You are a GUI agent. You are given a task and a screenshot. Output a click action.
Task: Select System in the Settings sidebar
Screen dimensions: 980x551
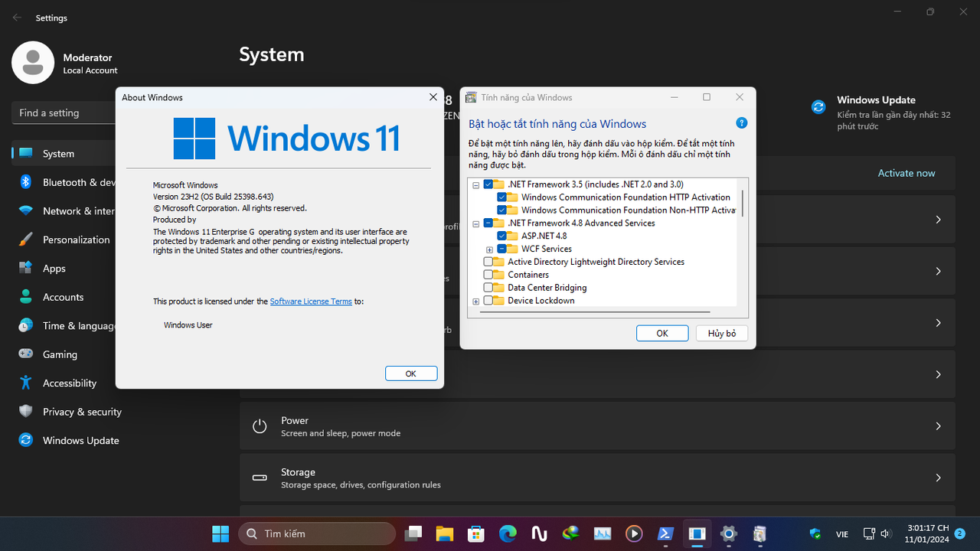pos(65,154)
